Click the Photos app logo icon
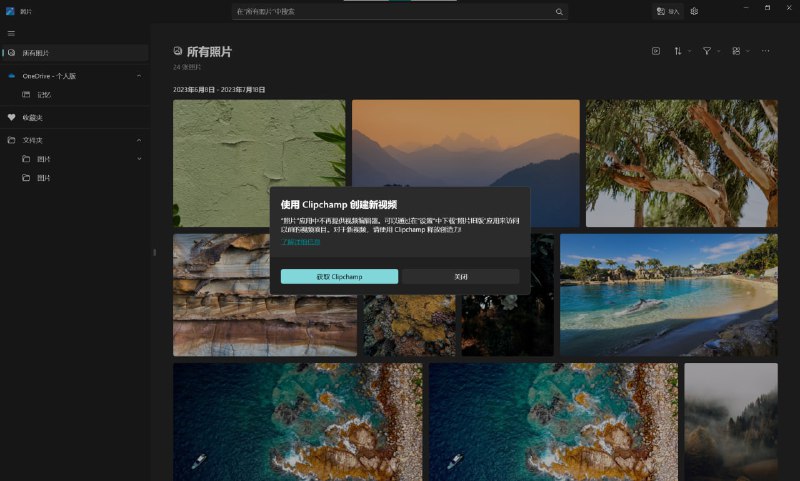Screen dimensions: 800x481 pyautogui.click(x=10, y=11)
